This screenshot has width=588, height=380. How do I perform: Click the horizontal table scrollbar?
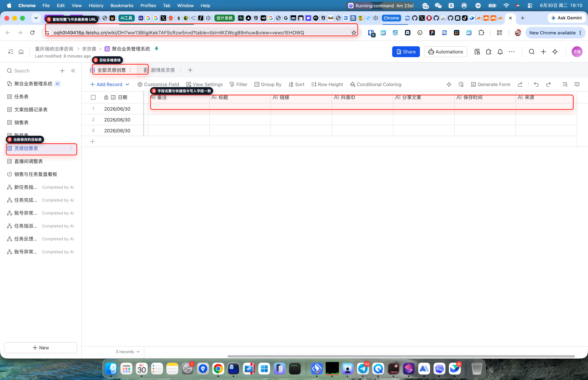[x=401, y=356]
